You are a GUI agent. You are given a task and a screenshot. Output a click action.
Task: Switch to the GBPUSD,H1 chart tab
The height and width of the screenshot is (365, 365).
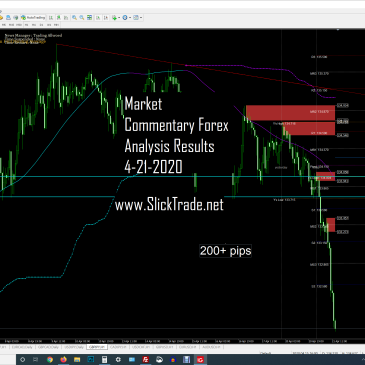tap(165, 347)
